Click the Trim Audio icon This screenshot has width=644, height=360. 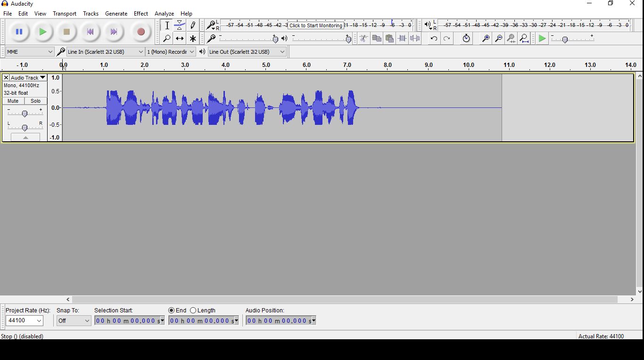(402, 39)
